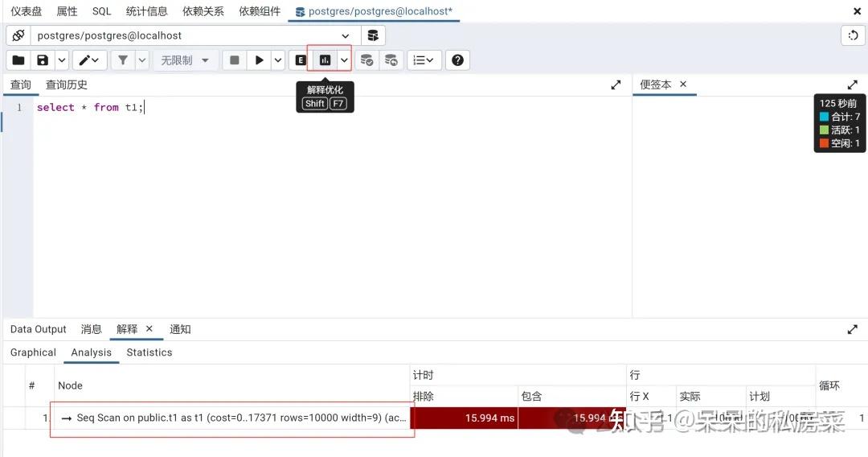Image resolution: width=868 pixels, height=457 pixels.
Task: Save the query with the floppy icon
Action: click(x=43, y=60)
